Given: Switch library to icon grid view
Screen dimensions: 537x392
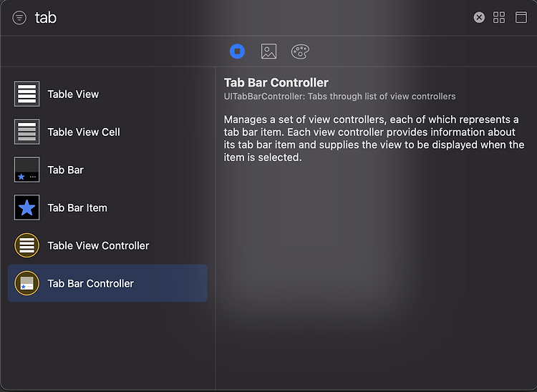Looking at the screenshot, I should coord(499,17).
